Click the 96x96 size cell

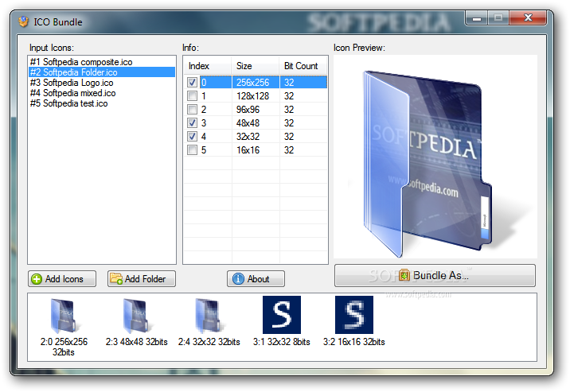pyautogui.click(x=256, y=110)
